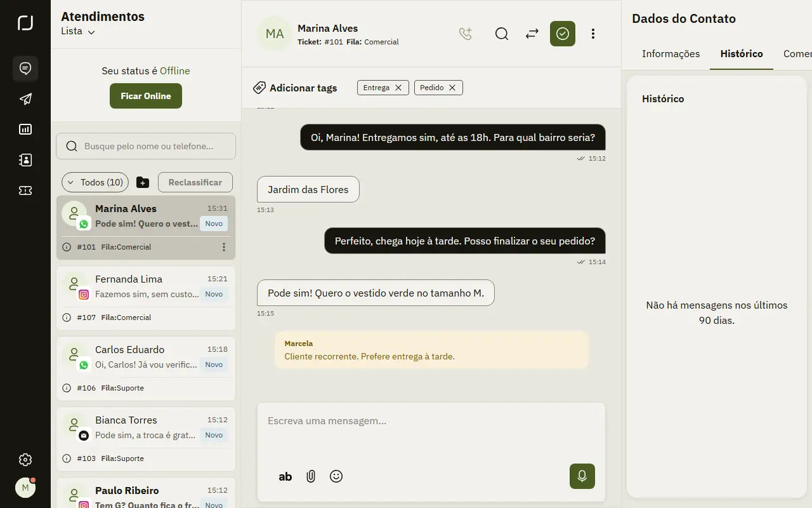812x508 pixels.
Task: Click the Reclassificar button
Action: pyautogui.click(x=195, y=182)
